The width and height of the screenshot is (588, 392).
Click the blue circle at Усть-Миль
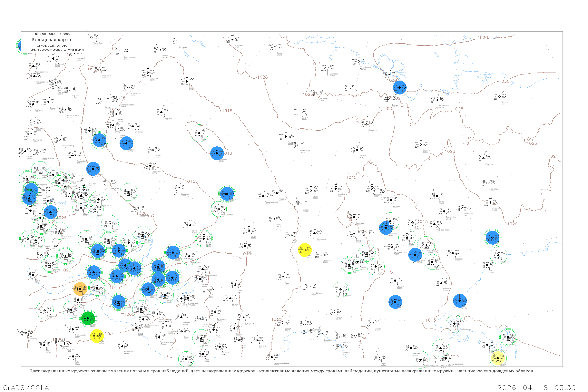415,255
